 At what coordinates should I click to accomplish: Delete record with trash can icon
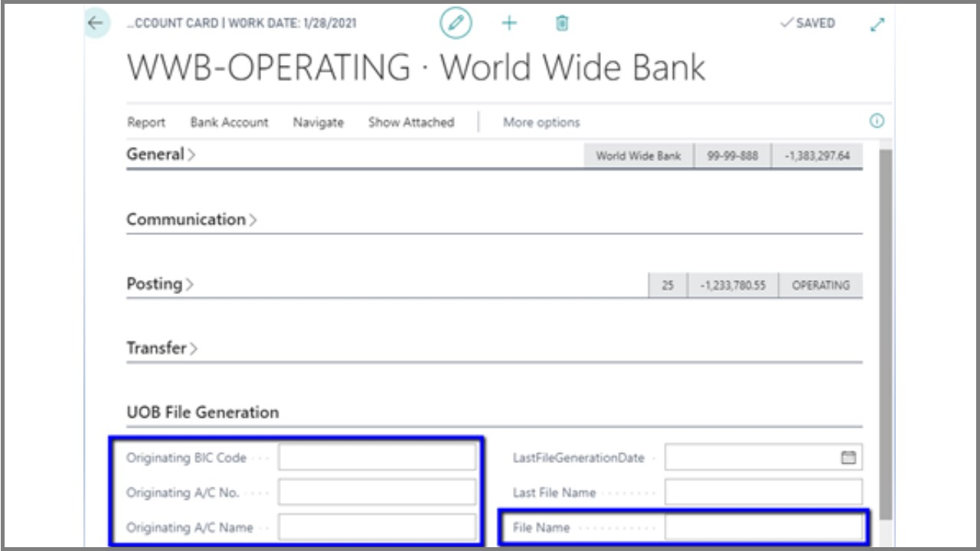tap(562, 24)
